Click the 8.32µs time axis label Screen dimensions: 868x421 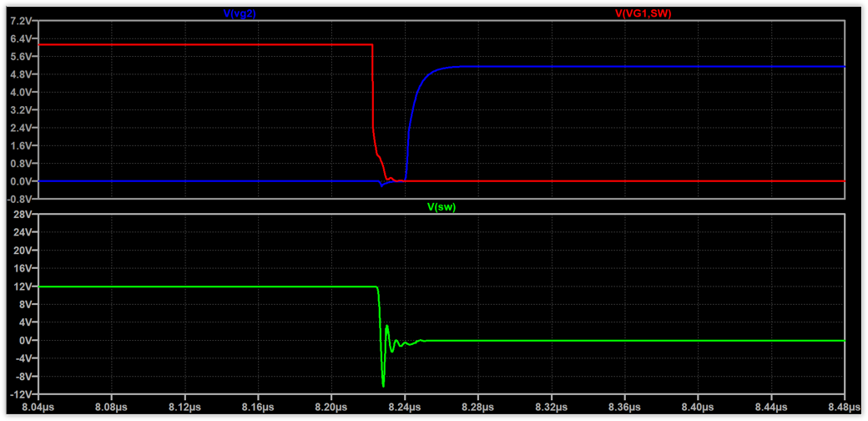552,407
